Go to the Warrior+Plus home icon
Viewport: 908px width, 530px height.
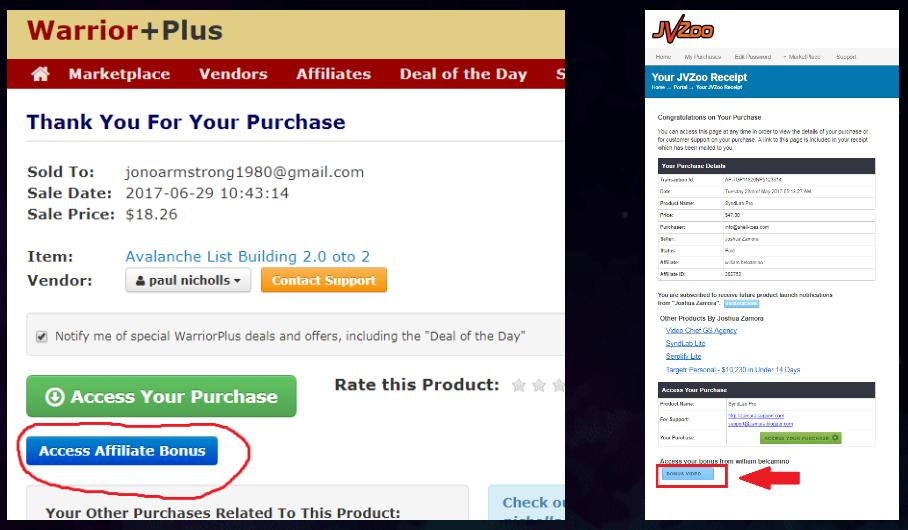[x=40, y=74]
